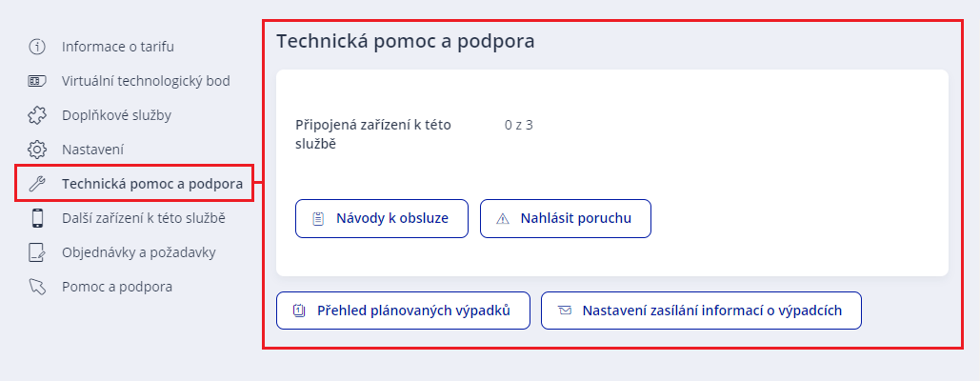980x381 pixels.
Task: Open Doplňkové služby in sidebar
Action: [x=116, y=115]
